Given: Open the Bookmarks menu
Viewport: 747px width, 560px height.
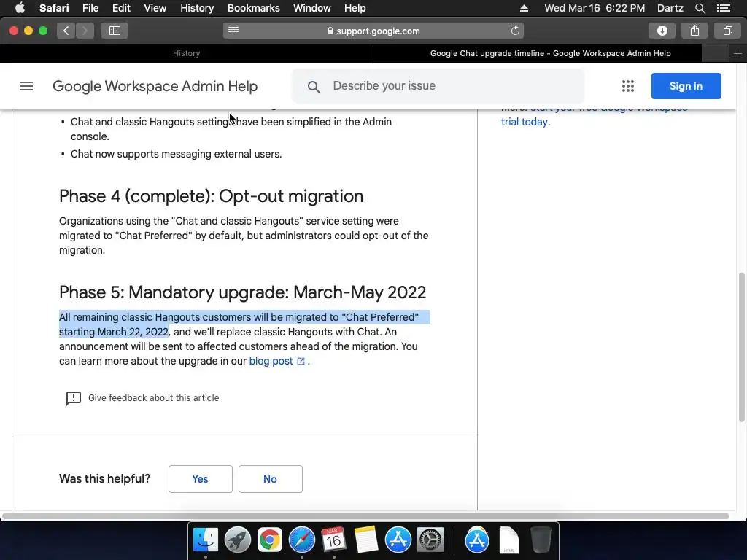Looking at the screenshot, I should click(253, 8).
